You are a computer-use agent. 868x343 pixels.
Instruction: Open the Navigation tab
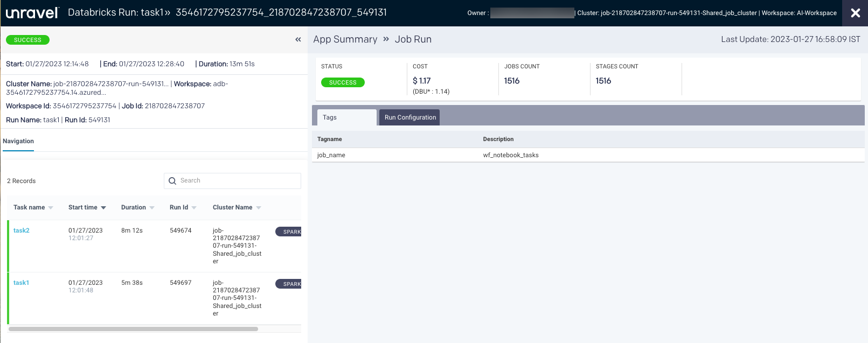[x=18, y=141]
